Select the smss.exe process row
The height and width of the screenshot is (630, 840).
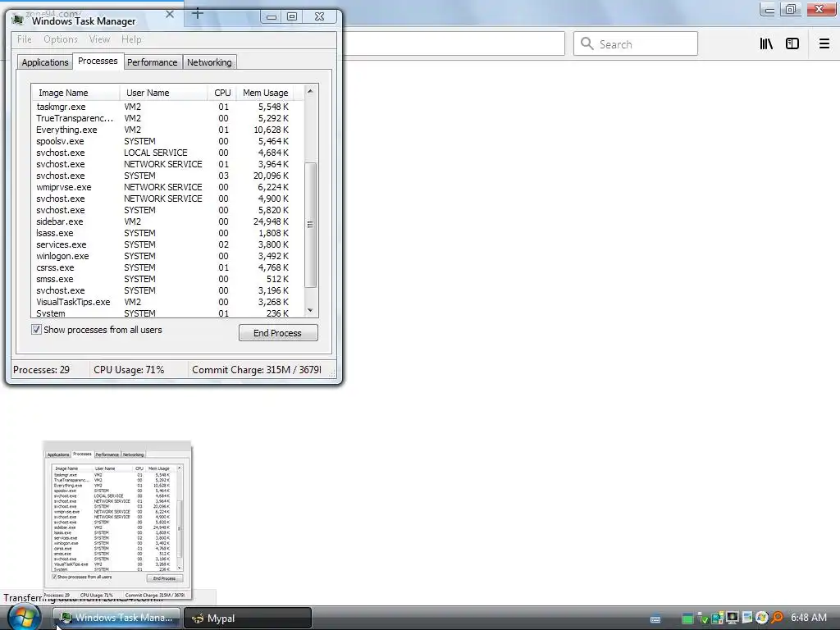click(167, 280)
